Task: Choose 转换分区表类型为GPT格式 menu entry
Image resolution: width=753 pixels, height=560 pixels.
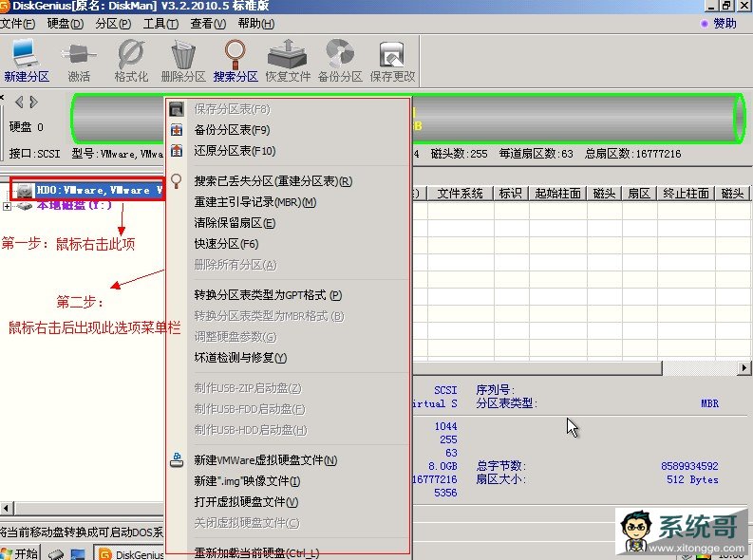Action: point(268,295)
